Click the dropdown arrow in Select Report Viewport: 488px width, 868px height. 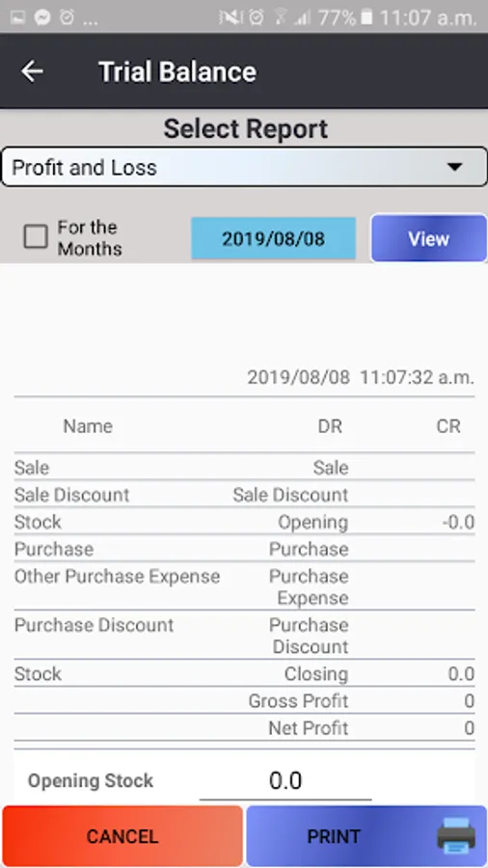pos(455,167)
